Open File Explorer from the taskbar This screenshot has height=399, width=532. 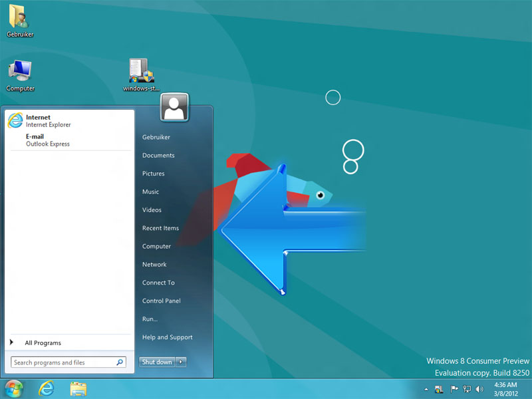[x=78, y=389]
